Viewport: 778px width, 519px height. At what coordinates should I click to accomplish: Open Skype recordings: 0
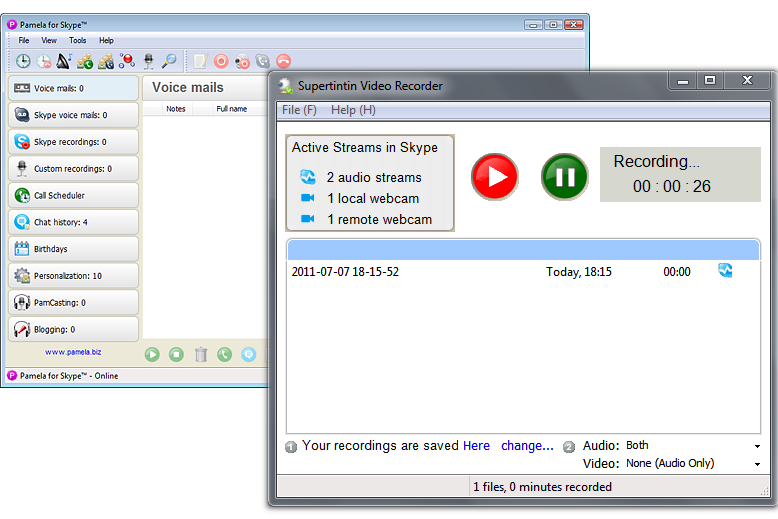73,142
